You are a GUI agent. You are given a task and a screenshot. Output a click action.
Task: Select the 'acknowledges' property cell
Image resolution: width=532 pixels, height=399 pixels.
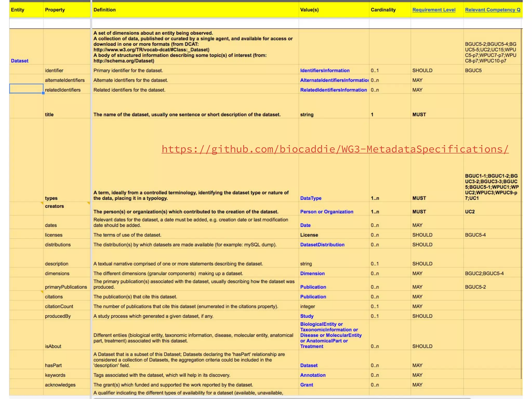click(67, 384)
